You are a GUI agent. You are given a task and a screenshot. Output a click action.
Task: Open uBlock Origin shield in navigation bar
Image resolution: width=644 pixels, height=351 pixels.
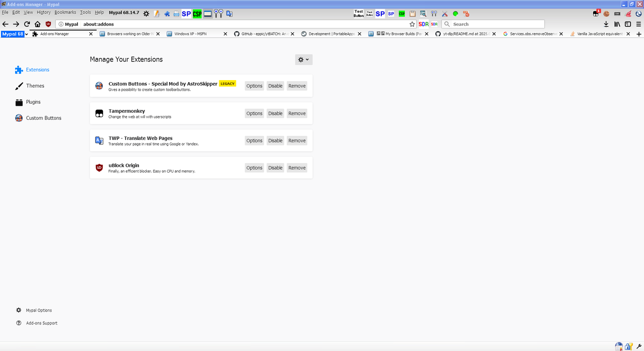[48, 24]
